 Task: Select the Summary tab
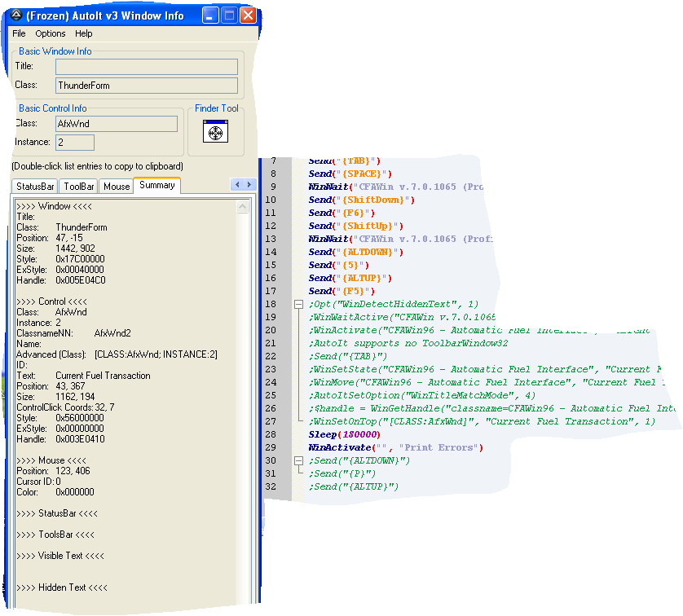coord(156,186)
